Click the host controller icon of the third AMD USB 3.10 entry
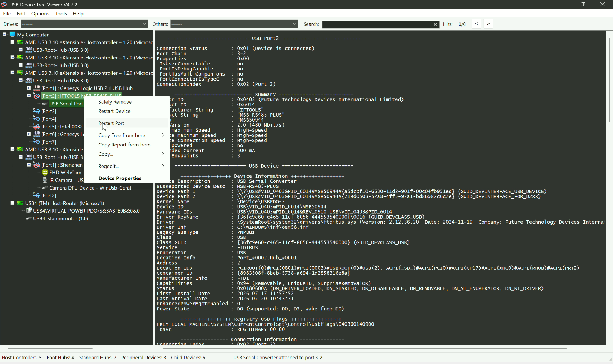 (x=21, y=73)
